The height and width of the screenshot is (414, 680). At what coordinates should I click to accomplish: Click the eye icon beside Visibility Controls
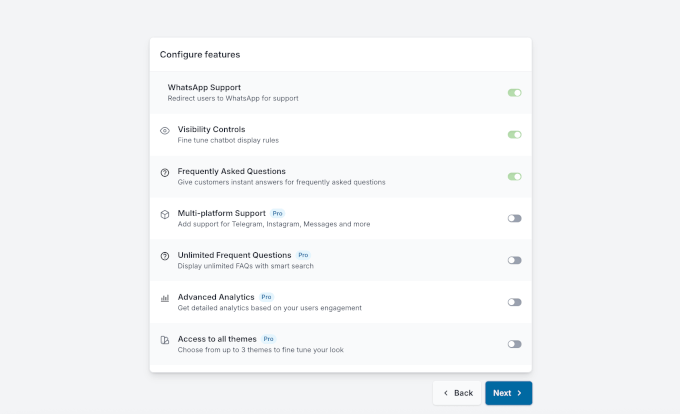[165, 130]
